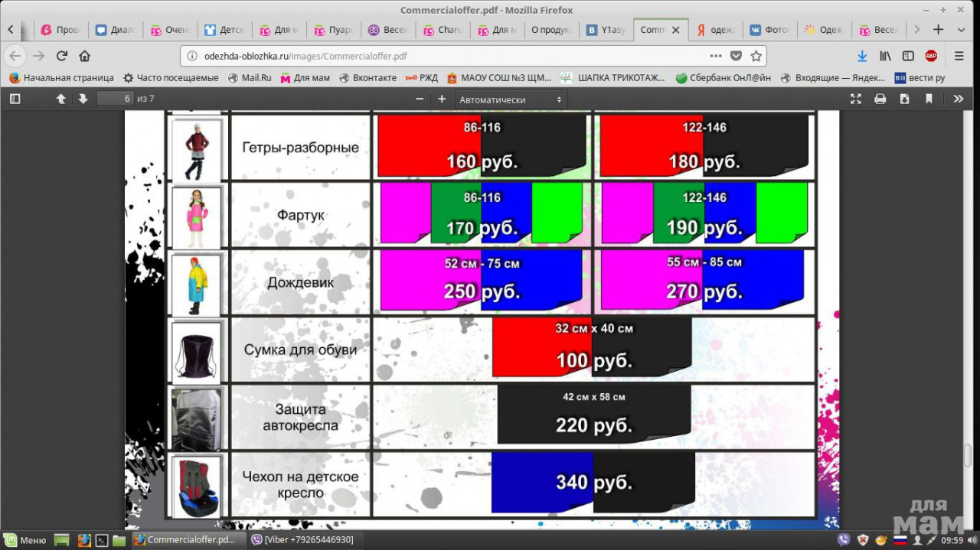Go to next PDF page
Viewport: 980px width, 550px height.
(x=83, y=99)
